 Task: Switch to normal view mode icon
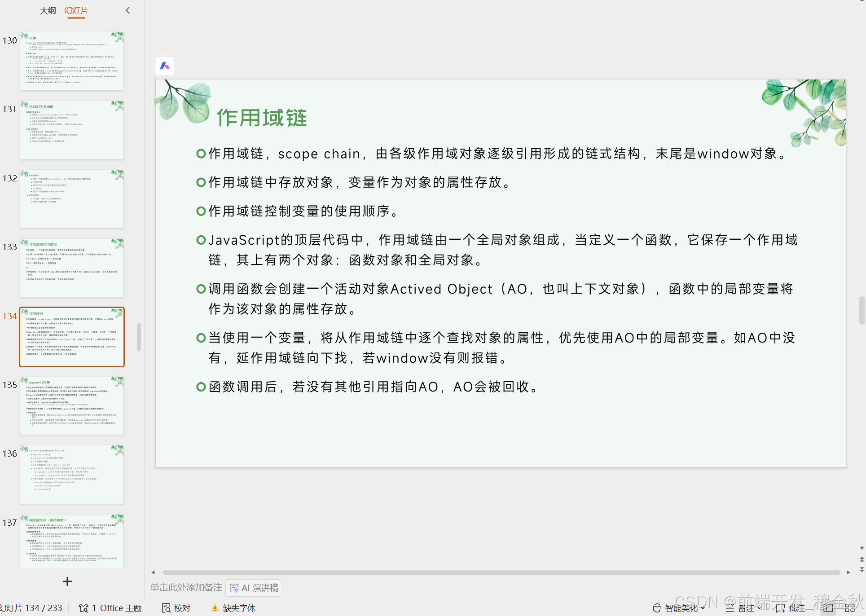click(x=828, y=608)
